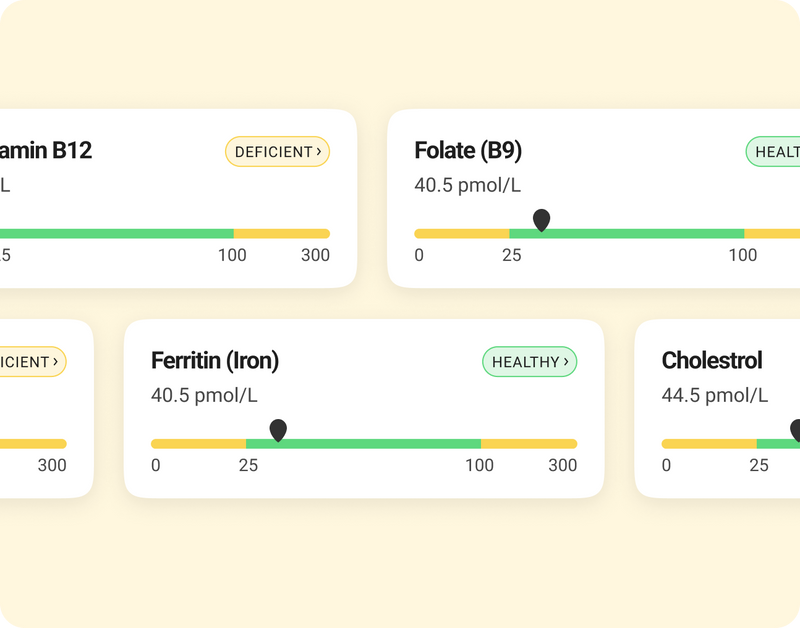This screenshot has height=628, width=800.
Task: Open the Folate (B9) HEALTHY status badge
Action: pyautogui.click(x=776, y=152)
